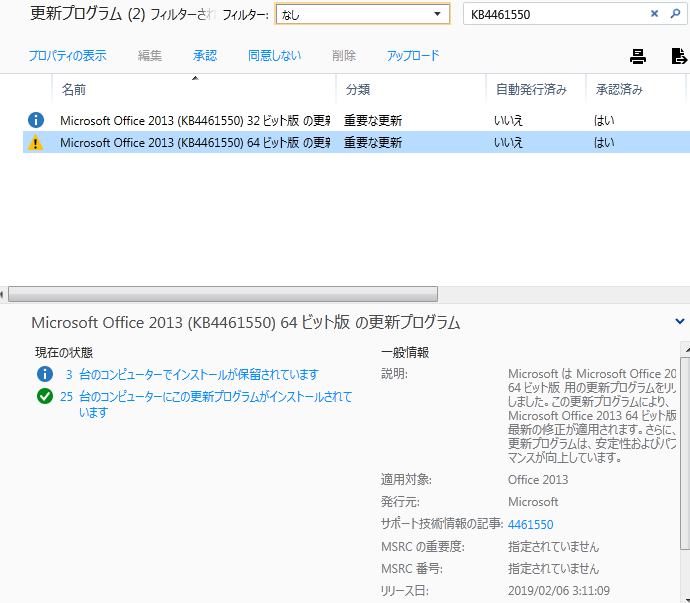Open support article link 4461550
This screenshot has height=603, width=690.
[530, 525]
